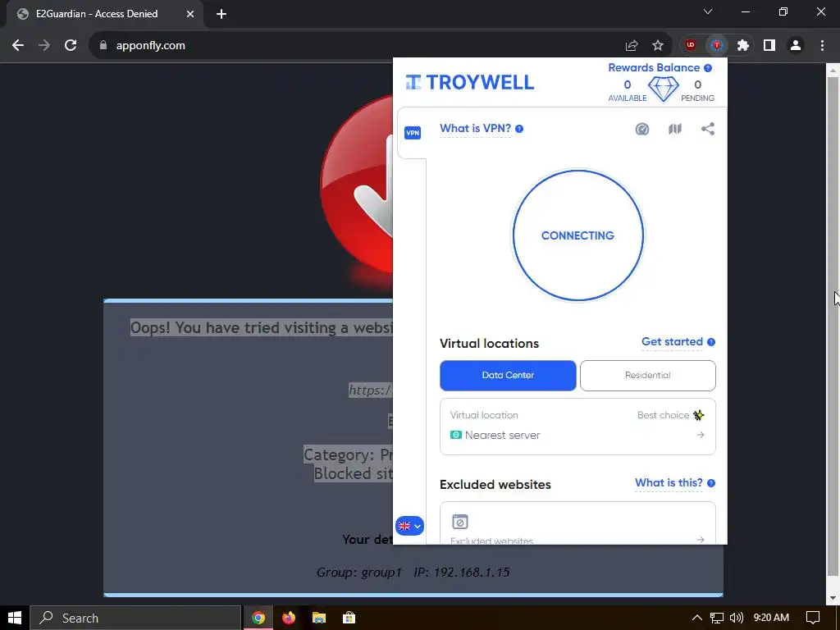Open a new browser tab
The height and width of the screenshot is (630, 840).
click(221, 15)
